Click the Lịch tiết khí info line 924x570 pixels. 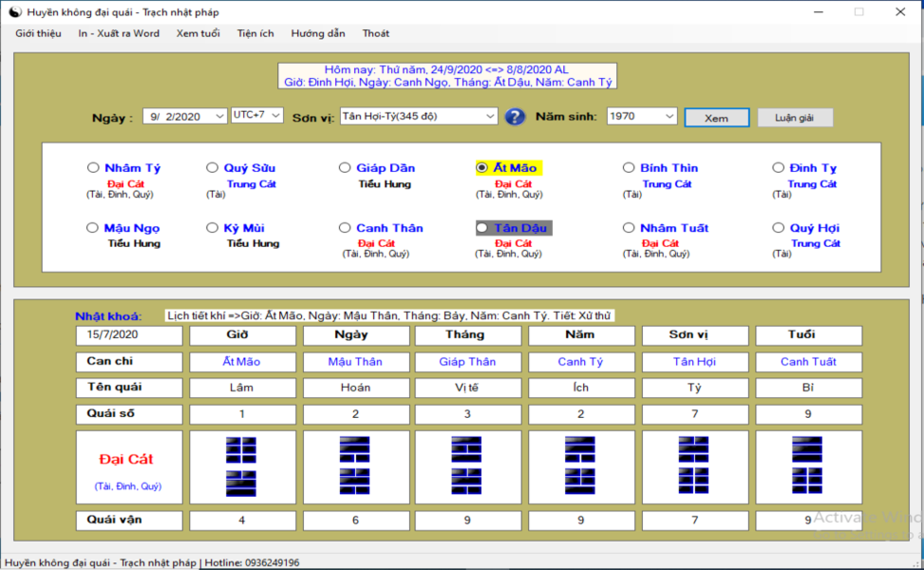point(389,316)
